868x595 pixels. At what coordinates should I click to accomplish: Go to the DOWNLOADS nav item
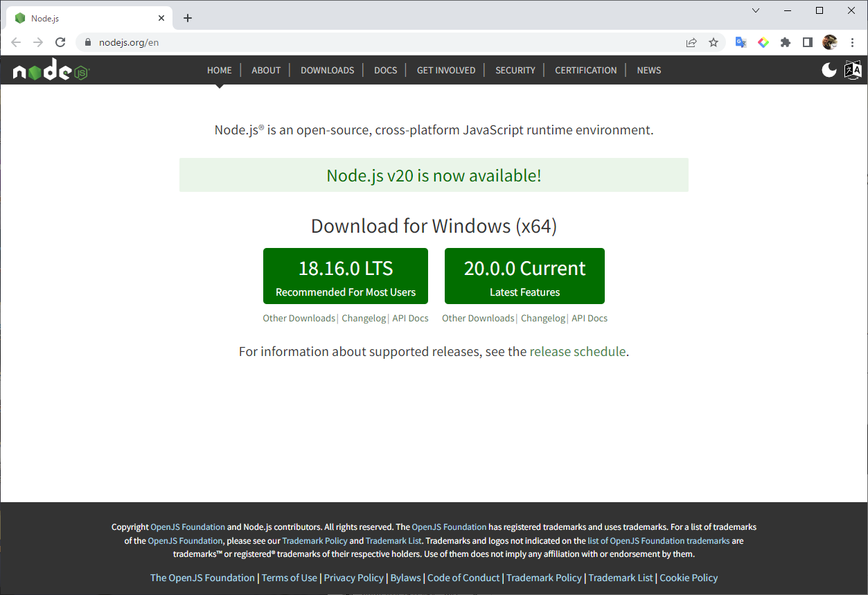(x=327, y=70)
